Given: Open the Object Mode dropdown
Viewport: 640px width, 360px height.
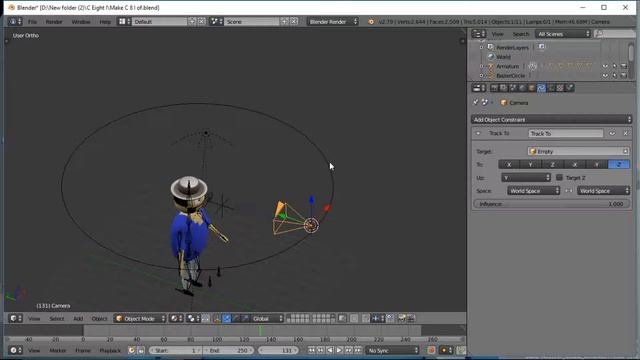Looking at the screenshot, I should coord(140,318).
